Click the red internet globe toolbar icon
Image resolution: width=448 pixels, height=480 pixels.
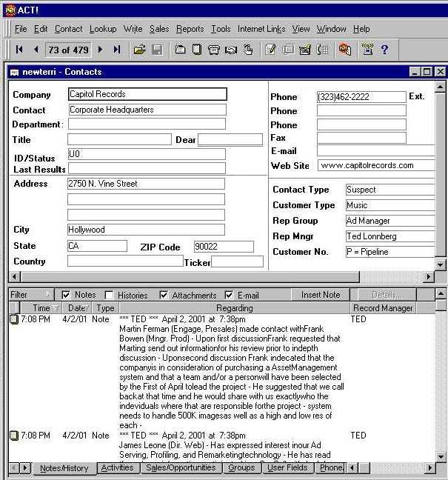(x=345, y=50)
